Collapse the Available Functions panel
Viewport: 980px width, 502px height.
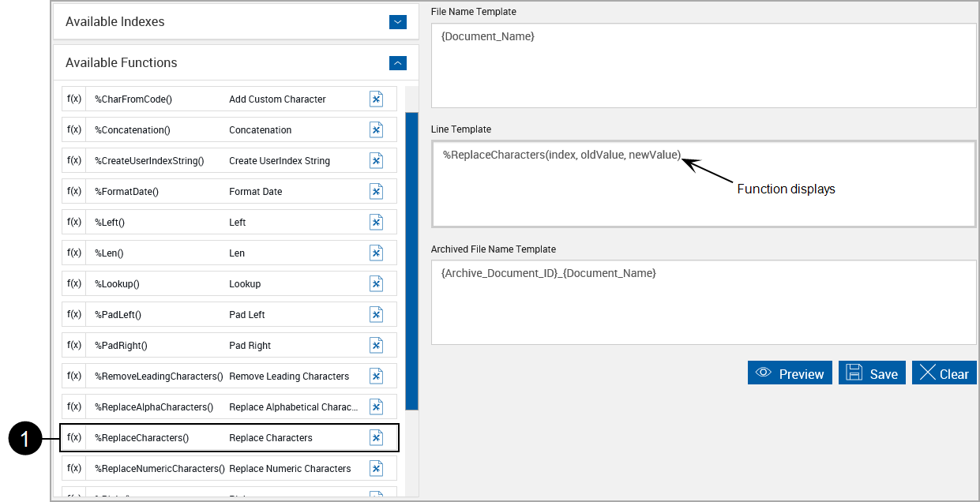point(398,62)
